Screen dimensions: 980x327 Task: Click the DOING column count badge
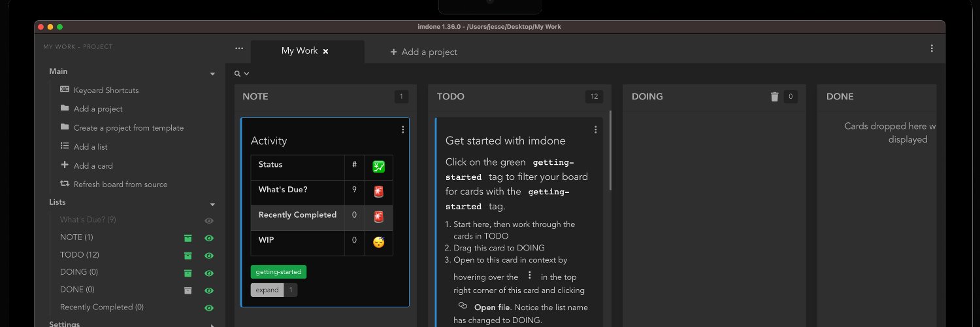(791, 97)
